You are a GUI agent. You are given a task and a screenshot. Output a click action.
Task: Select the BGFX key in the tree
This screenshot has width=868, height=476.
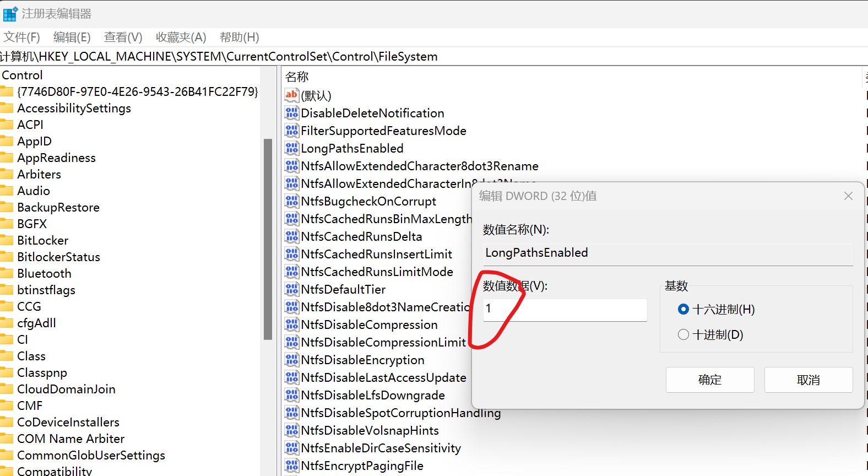click(32, 224)
